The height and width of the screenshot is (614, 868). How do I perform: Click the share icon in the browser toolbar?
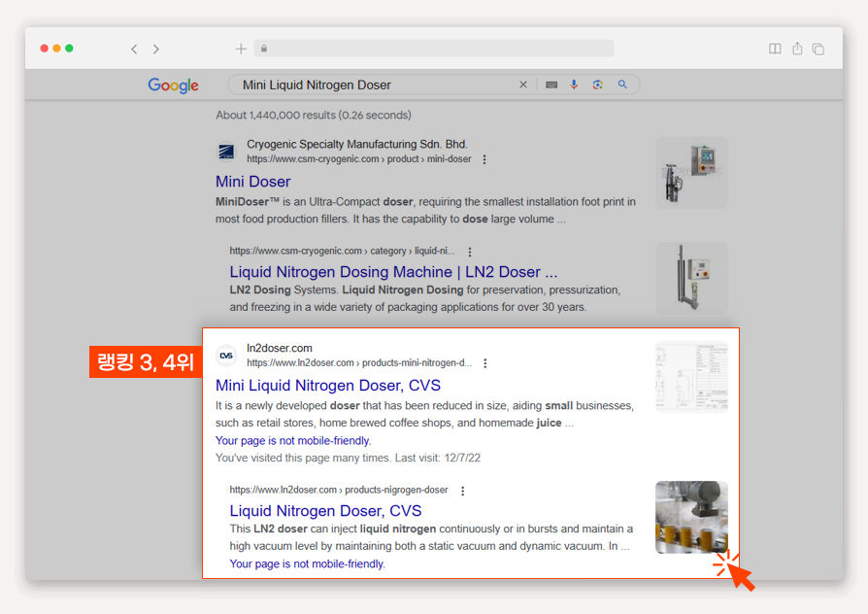[x=797, y=49]
